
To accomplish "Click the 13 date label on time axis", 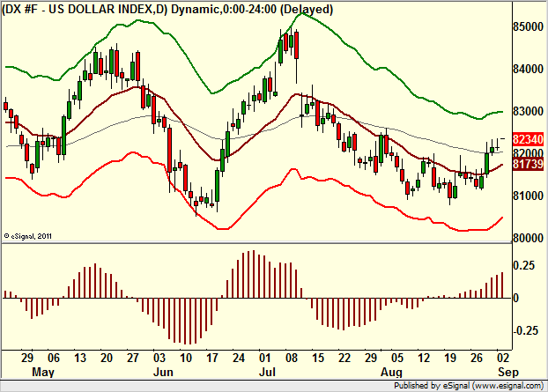I will pos(80,358).
